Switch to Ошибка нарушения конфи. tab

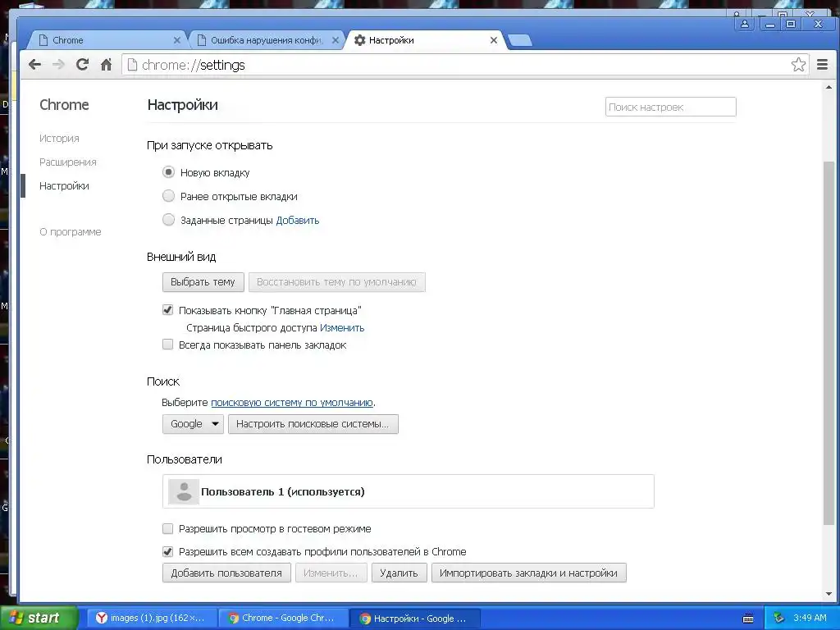[267, 40]
